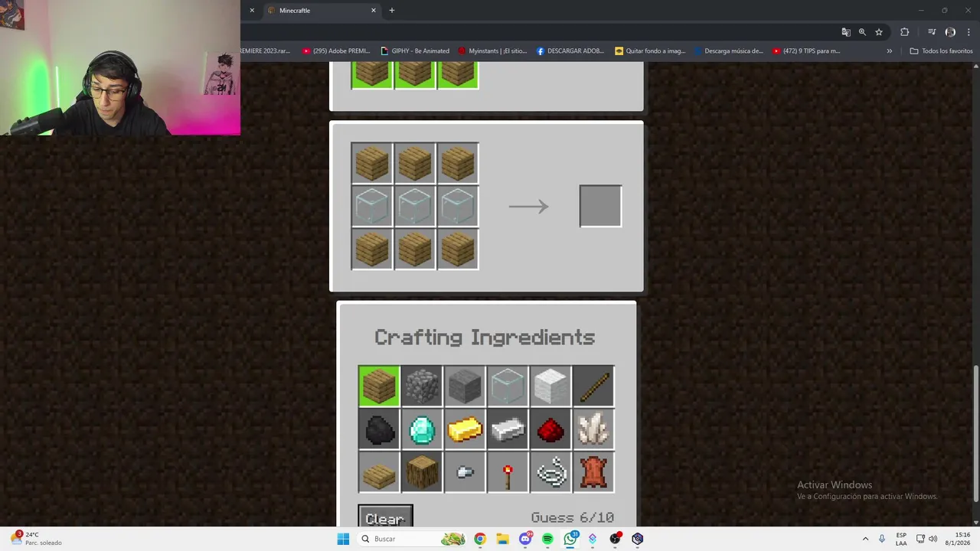The height and width of the screenshot is (551, 980).
Task: Open Discord from the taskbar
Action: 525,539
